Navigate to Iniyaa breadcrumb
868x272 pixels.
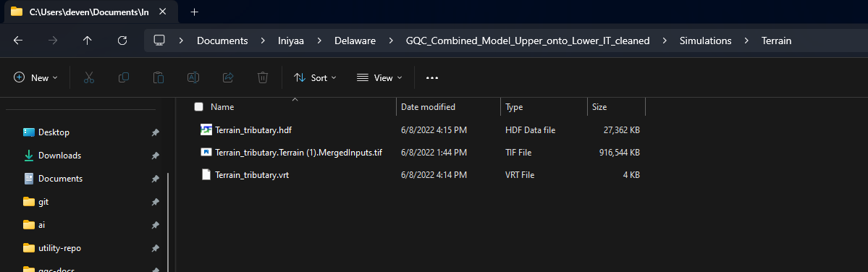pyautogui.click(x=291, y=41)
